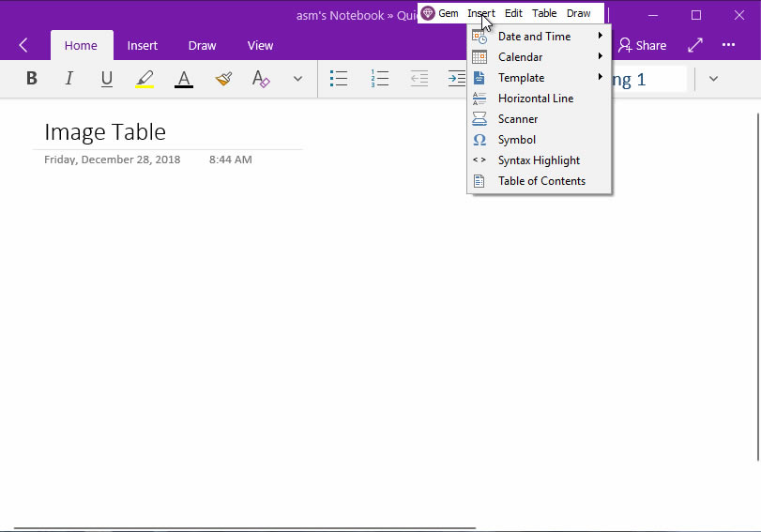Expand the font formatting options chevron
Viewport: 761px width, 532px height.
point(298,79)
